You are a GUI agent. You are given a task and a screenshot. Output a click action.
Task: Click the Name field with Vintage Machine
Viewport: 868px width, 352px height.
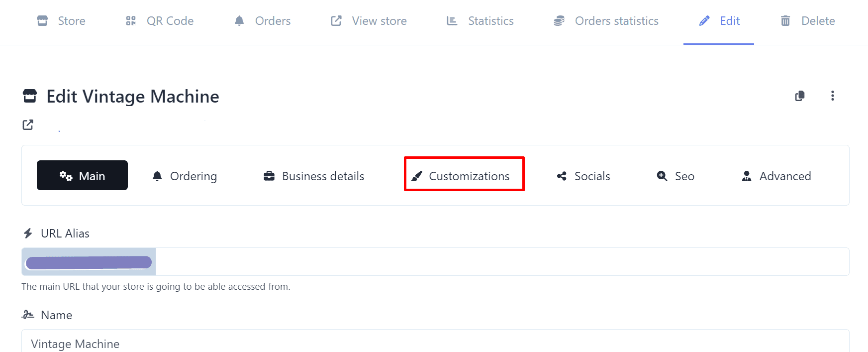[435, 343]
